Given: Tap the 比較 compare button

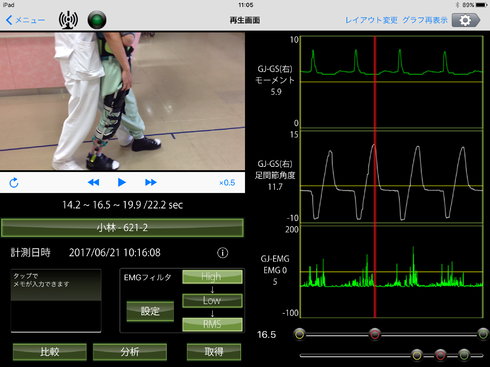Looking at the screenshot, I should click(50, 352).
